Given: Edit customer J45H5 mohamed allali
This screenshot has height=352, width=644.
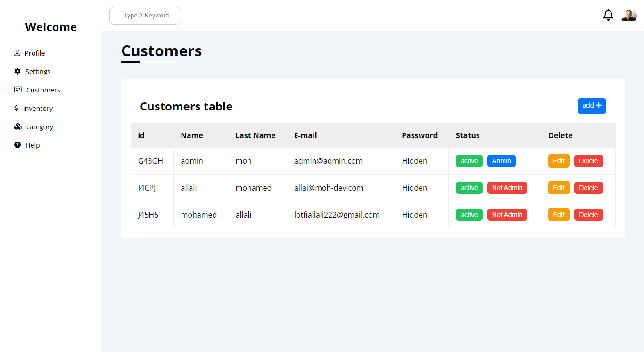Looking at the screenshot, I should pos(559,215).
